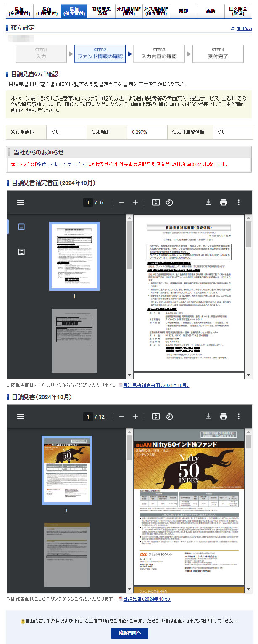Toggle the sidebar menu in the second PDF viewer
The height and width of the screenshot is (644, 258).
click(21, 416)
